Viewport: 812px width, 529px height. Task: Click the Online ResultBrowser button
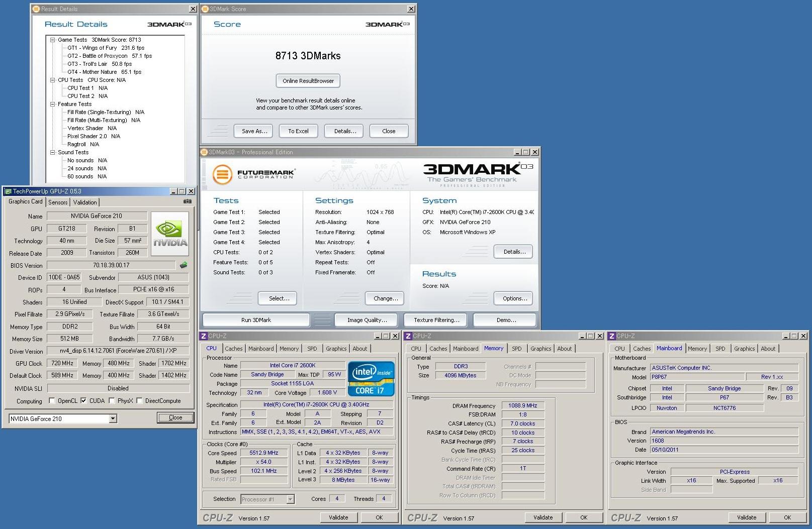click(x=308, y=81)
